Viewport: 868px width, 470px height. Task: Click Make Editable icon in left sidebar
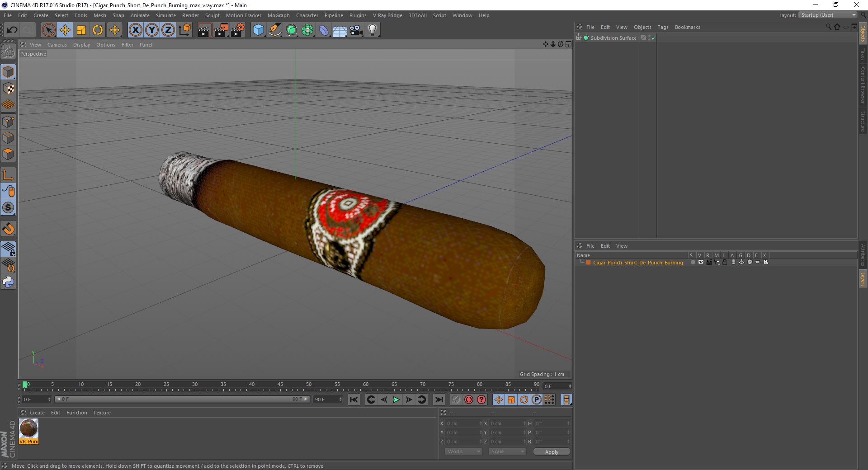tap(8, 52)
